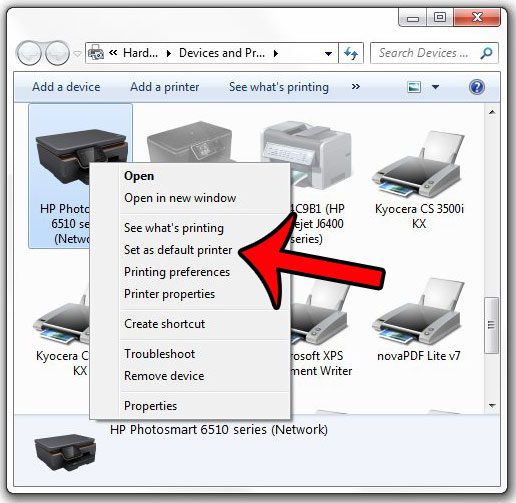This screenshot has width=516, height=503.
Task: Click the refresh icon beside the address bar
Action: pos(351,53)
